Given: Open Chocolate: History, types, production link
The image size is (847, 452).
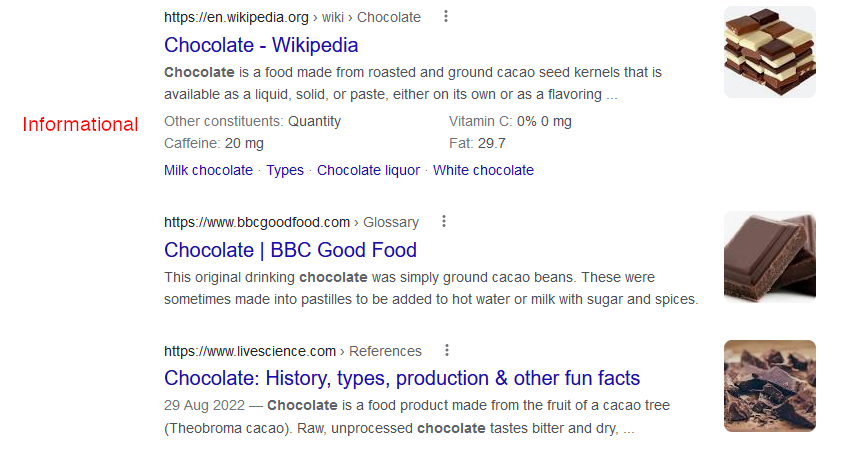Looking at the screenshot, I should click(402, 379).
